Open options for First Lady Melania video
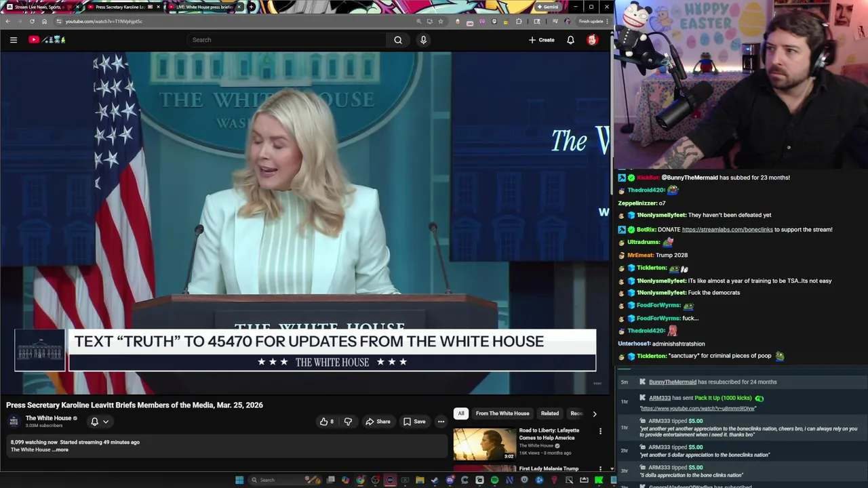868x488 pixels. coord(600,469)
